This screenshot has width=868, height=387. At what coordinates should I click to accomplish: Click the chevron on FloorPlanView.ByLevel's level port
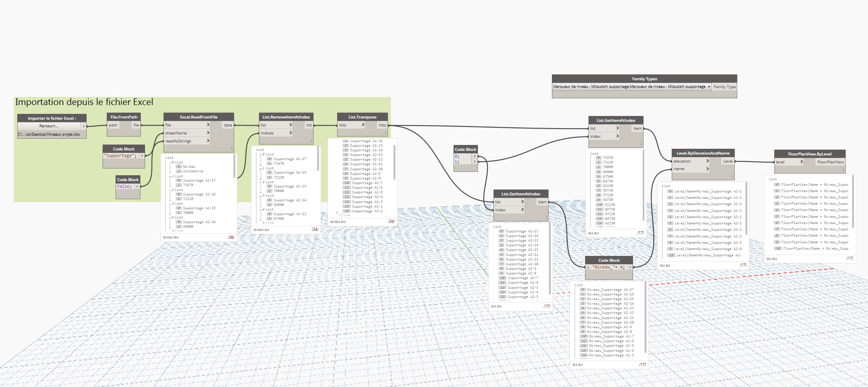(x=802, y=162)
